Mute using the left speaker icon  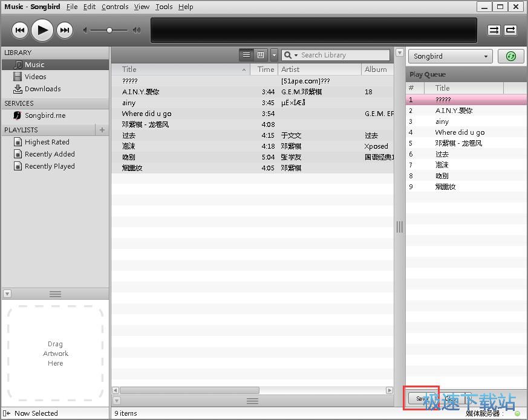click(x=86, y=30)
